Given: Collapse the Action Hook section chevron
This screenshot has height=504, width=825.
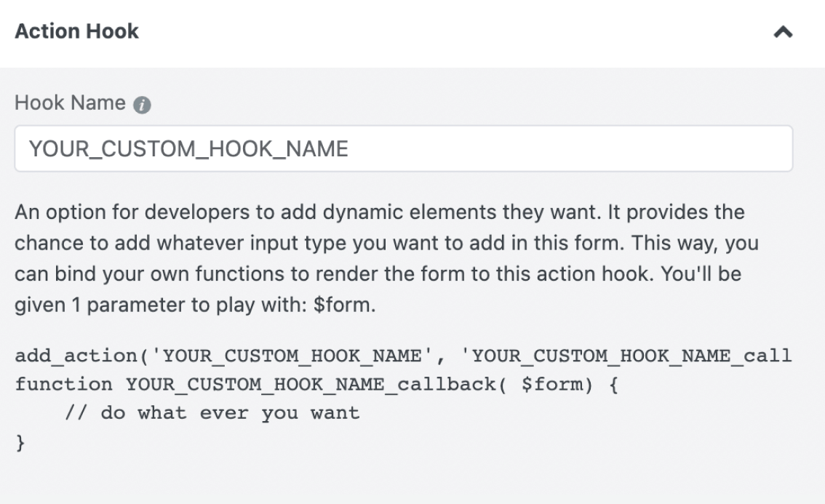Looking at the screenshot, I should pos(783,33).
